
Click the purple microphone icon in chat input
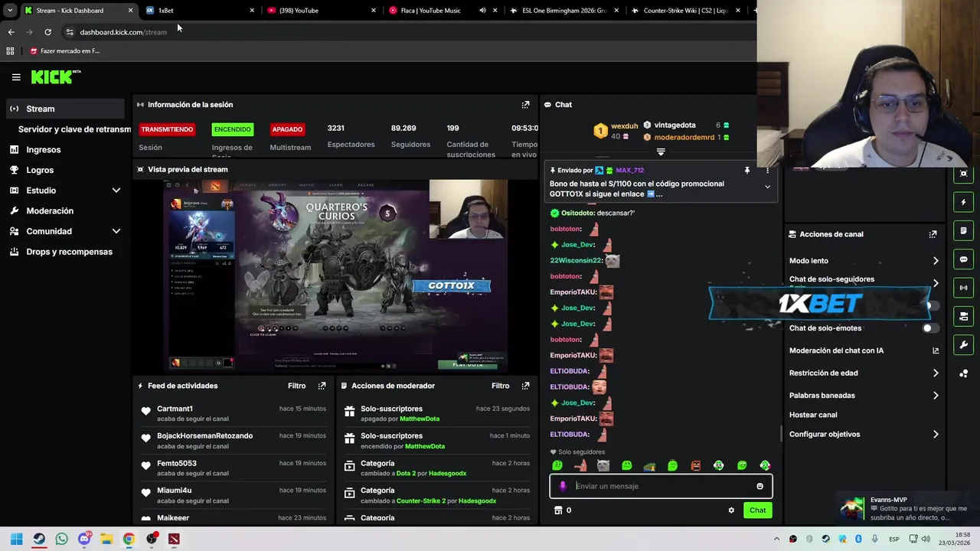(563, 486)
